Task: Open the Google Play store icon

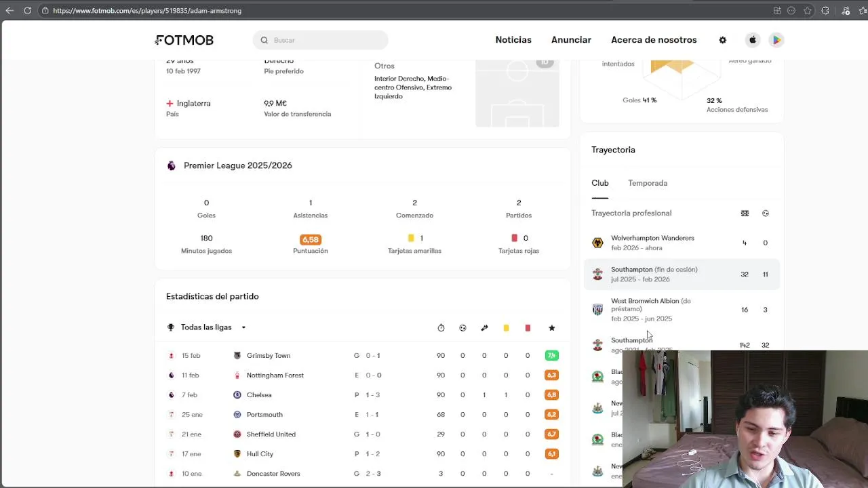Action: click(777, 40)
